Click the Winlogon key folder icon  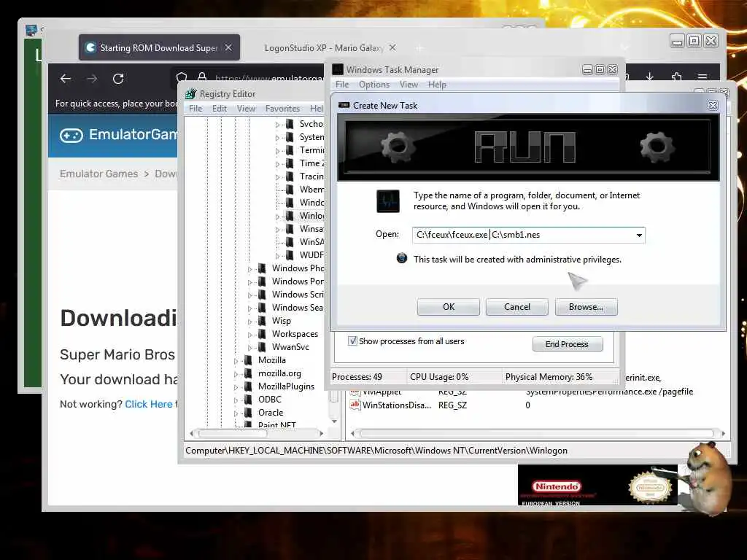(290, 216)
